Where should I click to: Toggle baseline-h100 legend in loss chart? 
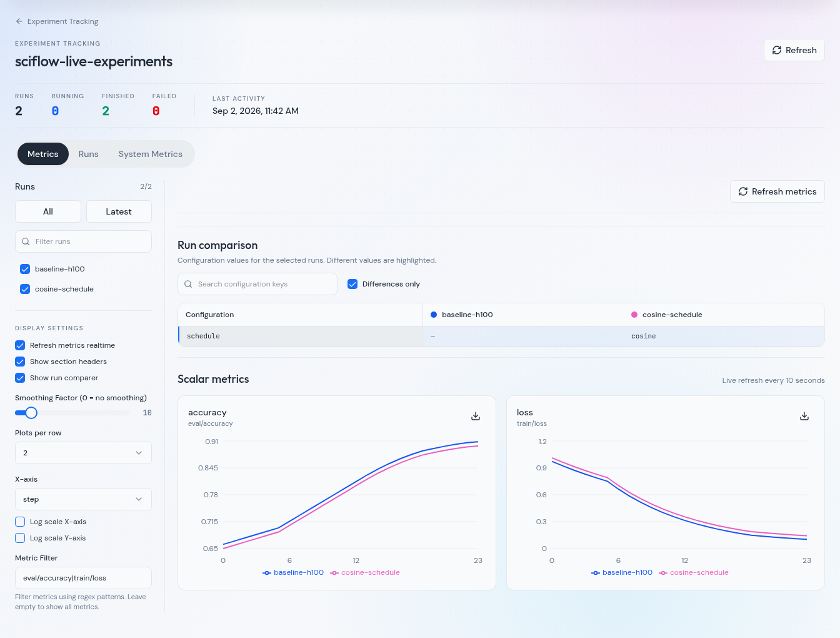pos(622,572)
